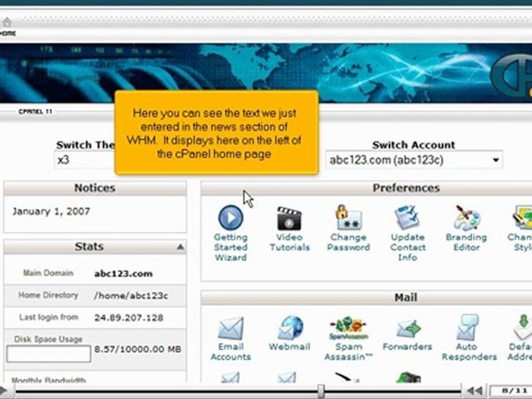Click the 'Last login from' label
The height and width of the screenshot is (399, 532).
[x=49, y=317]
